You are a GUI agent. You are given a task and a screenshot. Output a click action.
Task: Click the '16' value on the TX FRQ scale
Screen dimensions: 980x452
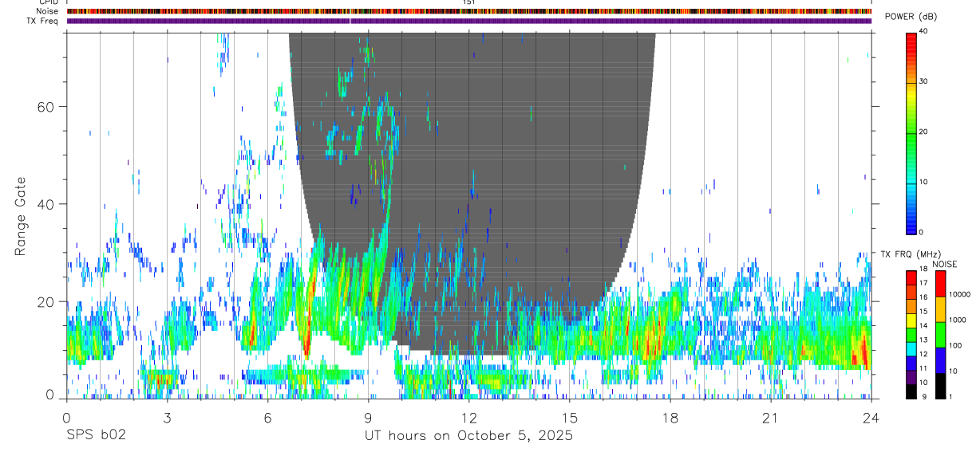click(923, 297)
